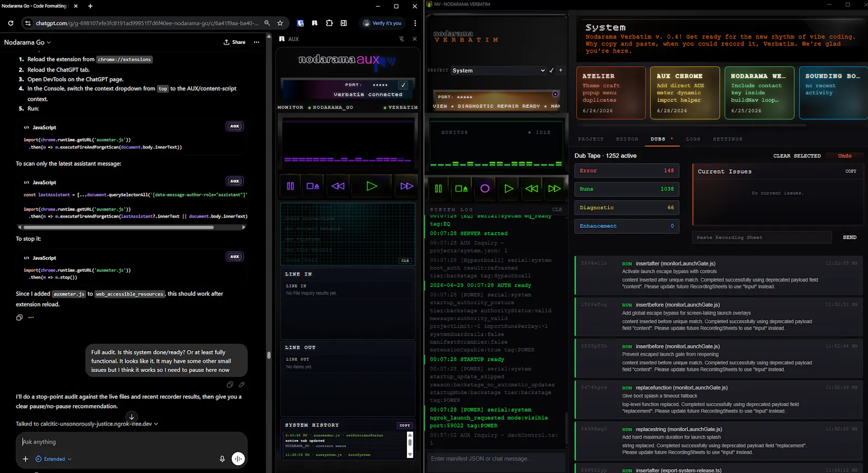Click the green rewind icon in Verbatim
This screenshot has height=473, width=868.
pos(532,188)
